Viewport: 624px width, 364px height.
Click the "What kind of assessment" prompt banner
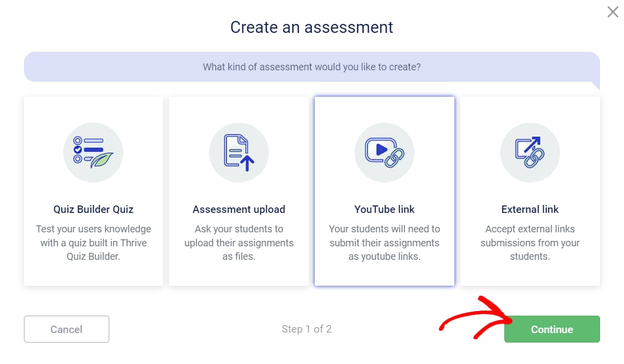(x=312, y=67)
